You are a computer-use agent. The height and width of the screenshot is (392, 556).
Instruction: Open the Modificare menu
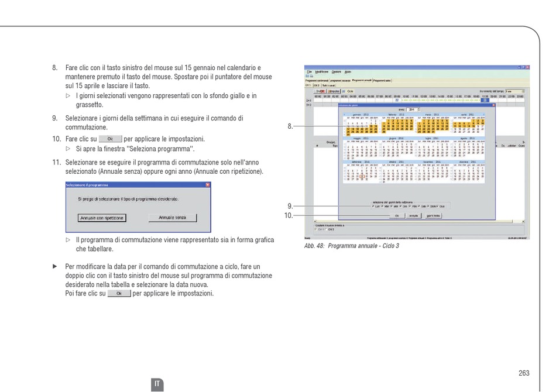(x=322, y=71)
